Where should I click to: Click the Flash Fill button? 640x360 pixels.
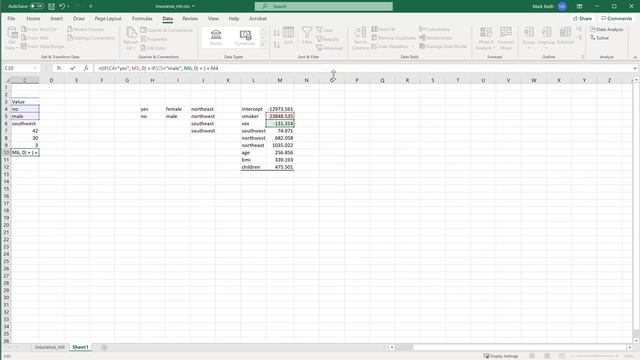pos(383,29)
